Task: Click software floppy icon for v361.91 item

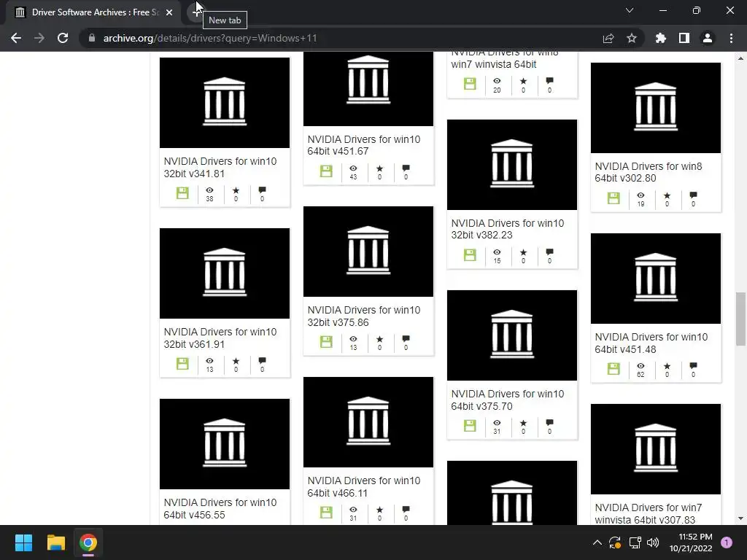Action: pos(182,363)
